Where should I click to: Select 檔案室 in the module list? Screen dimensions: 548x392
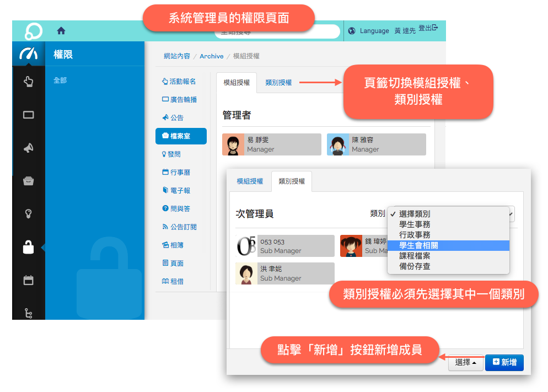pos(181,136)
